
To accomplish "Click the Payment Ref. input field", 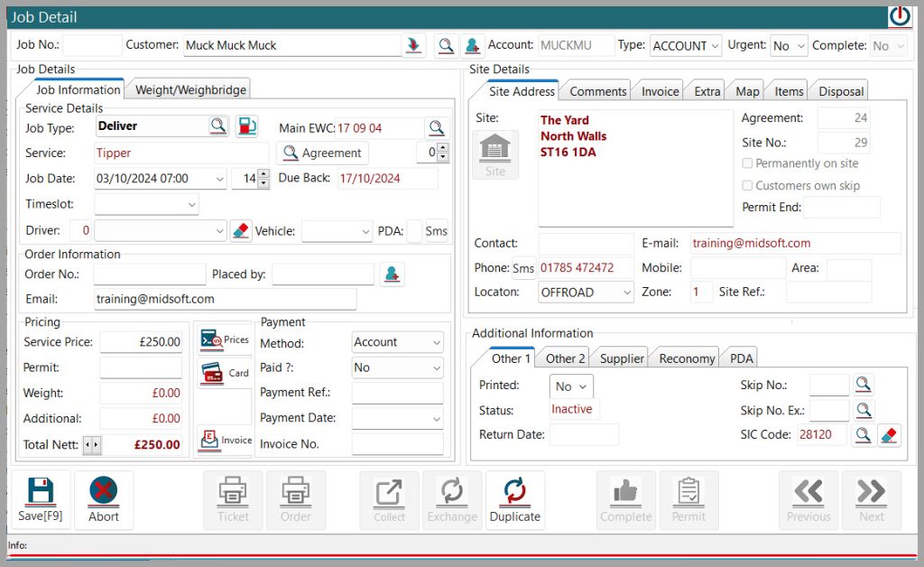I will click(397, 393).
